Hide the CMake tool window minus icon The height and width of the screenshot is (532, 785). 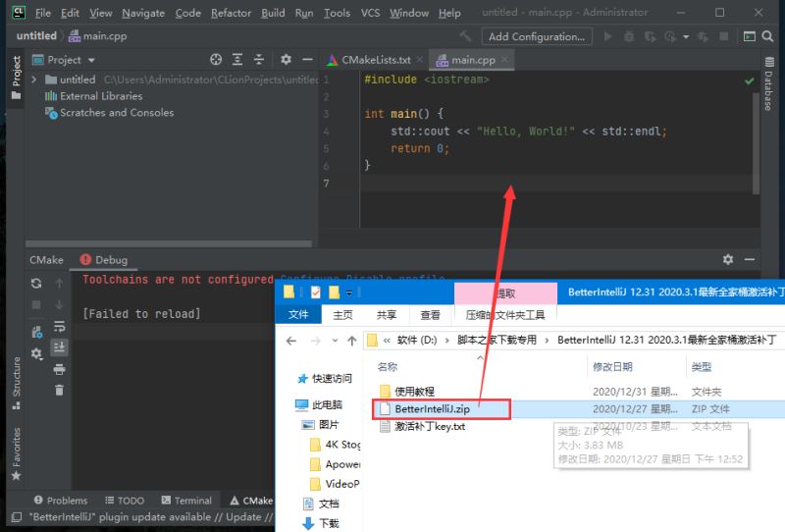click(x=750, y=259)
